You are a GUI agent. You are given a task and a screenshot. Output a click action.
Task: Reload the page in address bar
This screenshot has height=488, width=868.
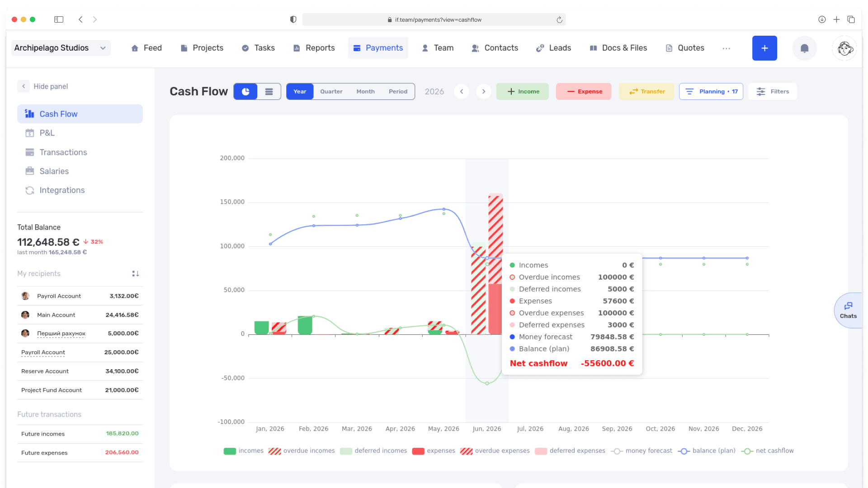(559, 19)
